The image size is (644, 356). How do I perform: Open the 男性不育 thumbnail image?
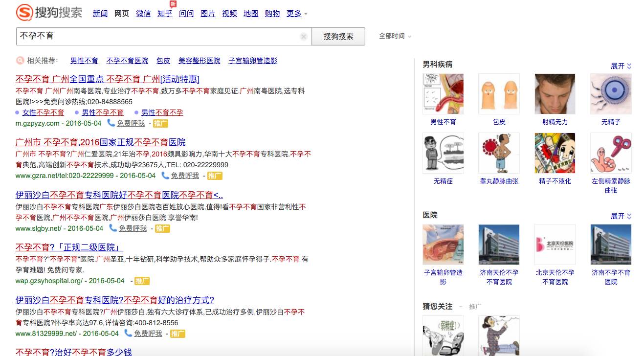pyautogui.click(x=443, y=94)
